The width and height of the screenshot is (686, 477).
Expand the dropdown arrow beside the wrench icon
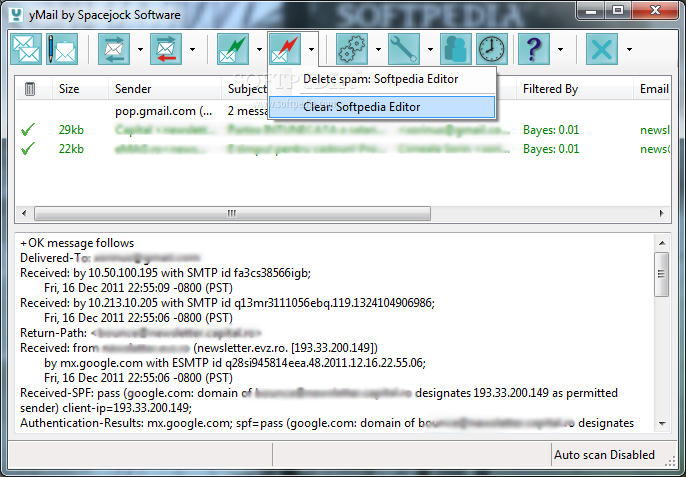[430, 49]
